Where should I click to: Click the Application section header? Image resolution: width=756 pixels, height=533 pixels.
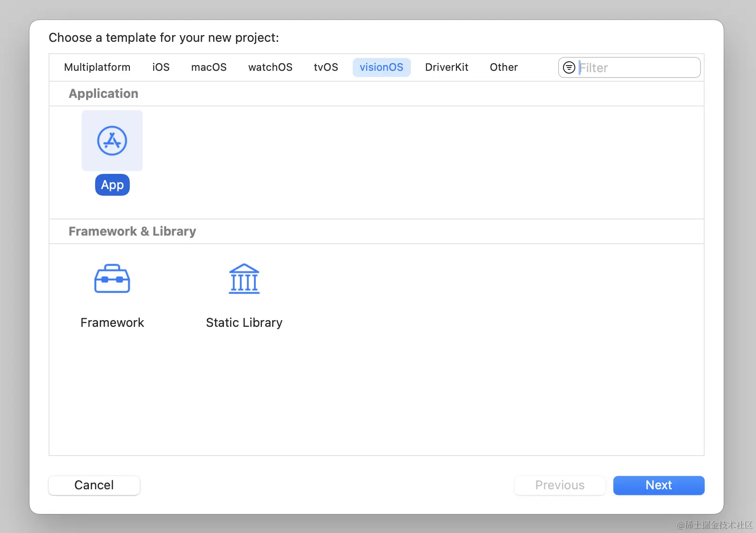click(104, 94)
